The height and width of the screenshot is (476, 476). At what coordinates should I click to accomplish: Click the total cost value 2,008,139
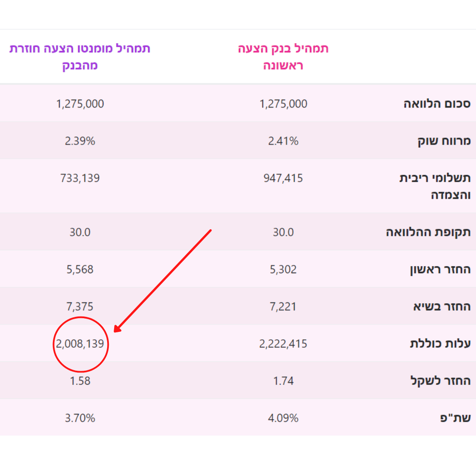click(x=80, y=344)
